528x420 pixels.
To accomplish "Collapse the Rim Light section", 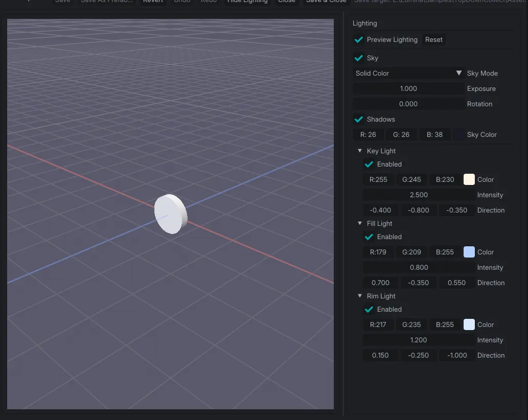I will tap(360, 296).
